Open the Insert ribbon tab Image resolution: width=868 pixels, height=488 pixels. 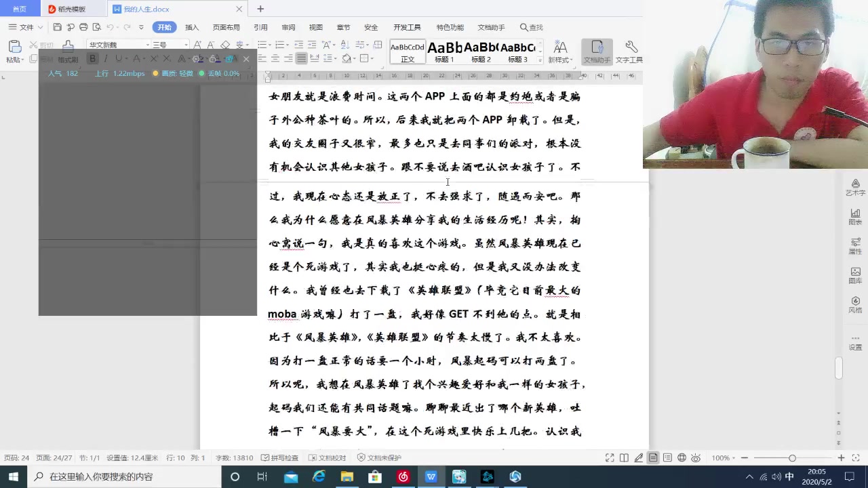[192, 27]
